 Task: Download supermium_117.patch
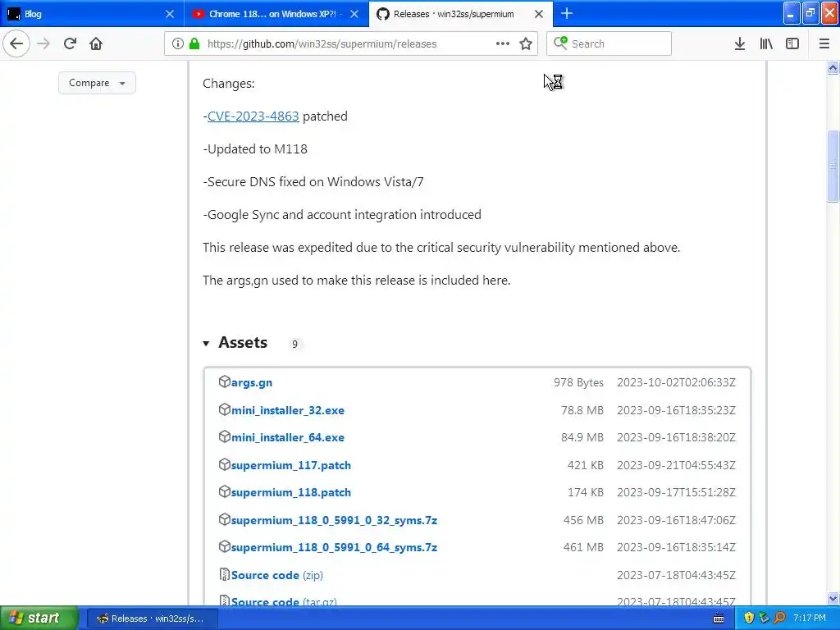pyautogui.click(x=291, y=465)
